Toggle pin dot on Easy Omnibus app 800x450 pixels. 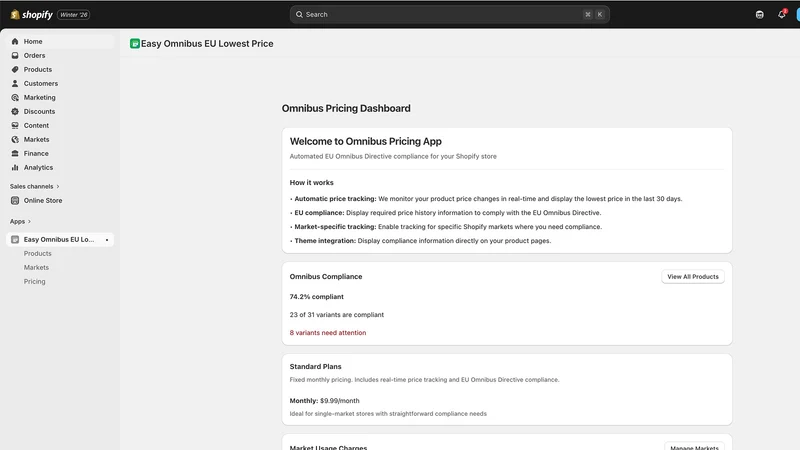(x=107, y=240)
